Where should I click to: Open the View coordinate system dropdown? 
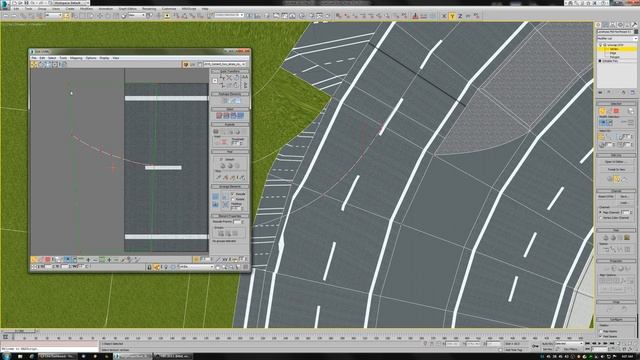(x=137, y=16)
